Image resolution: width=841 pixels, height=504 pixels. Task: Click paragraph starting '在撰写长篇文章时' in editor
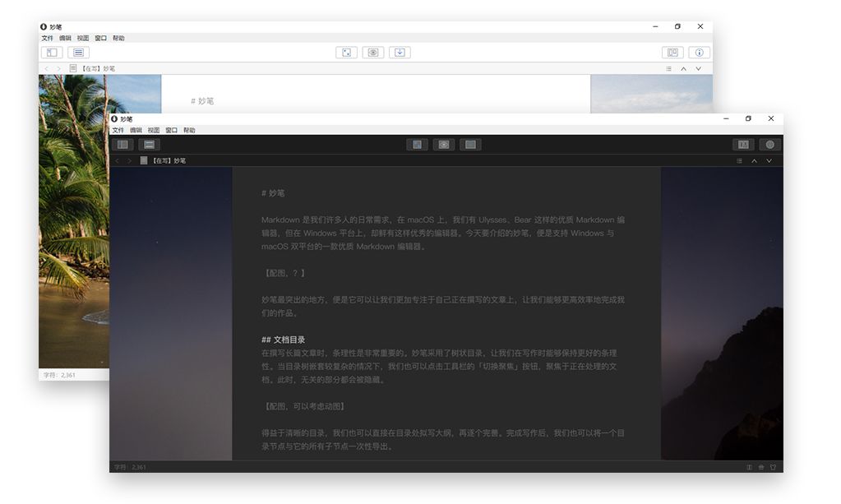[440, 366]
